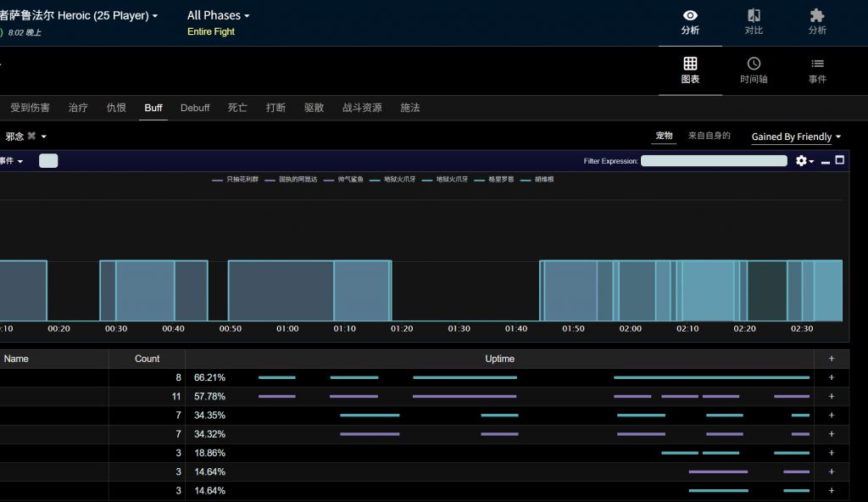Viewport: 868px width, 502px height.
Task: Open the 对比 compare view icon
Action: [x=754, y=16]
